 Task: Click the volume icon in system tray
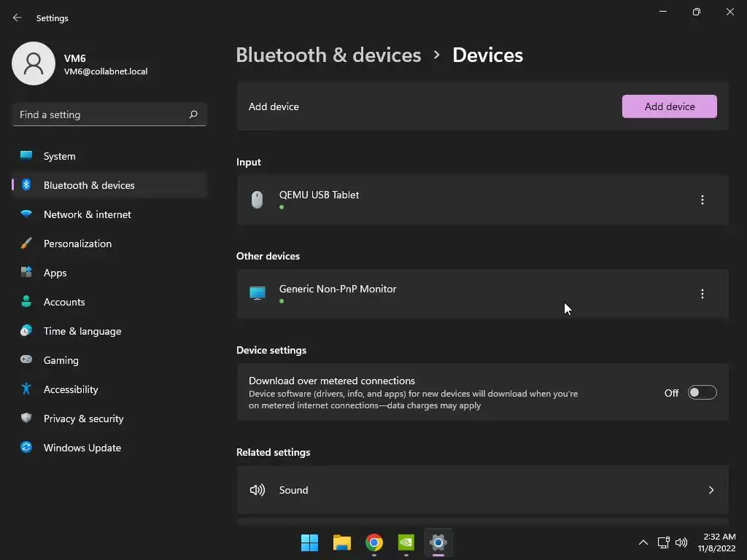(x=681, y=542)
